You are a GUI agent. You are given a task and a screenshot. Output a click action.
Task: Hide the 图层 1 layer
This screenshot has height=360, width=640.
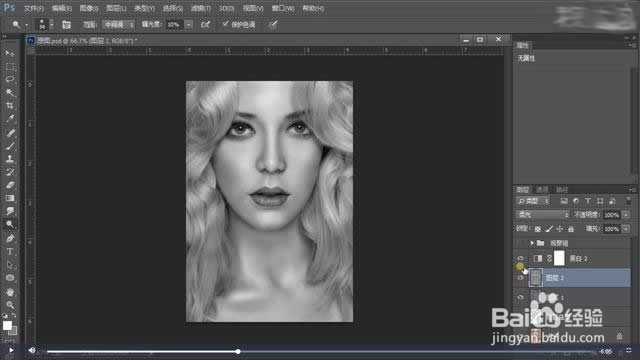click(520, 297)
